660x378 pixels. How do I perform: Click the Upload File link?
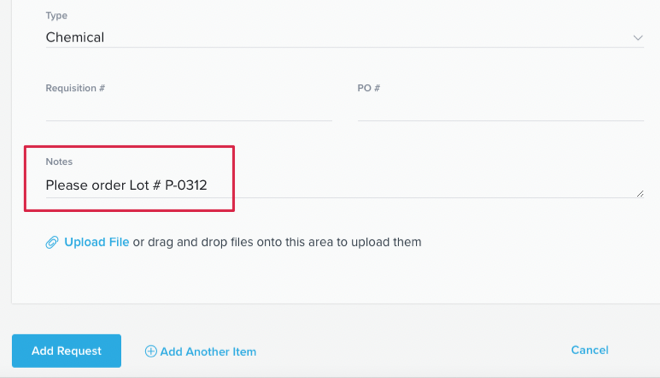click(96, 242)
